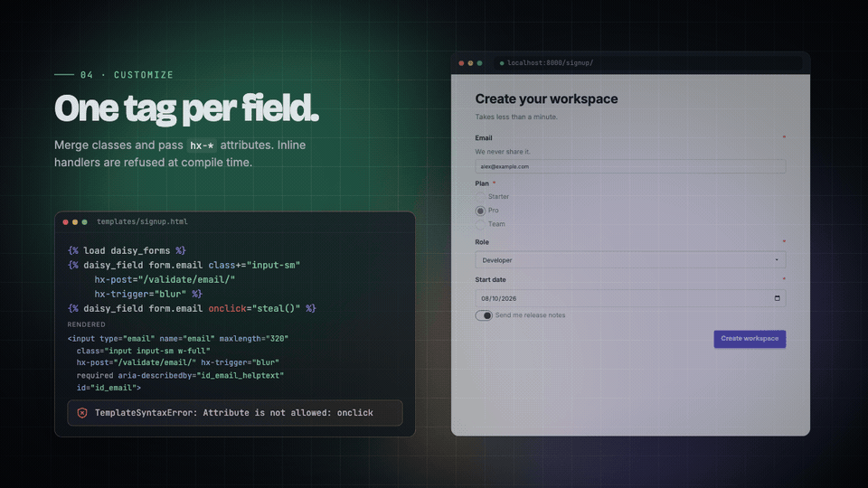868x488 pixels.
Task: Click the green status dot beside the URL
Action: 502,63
